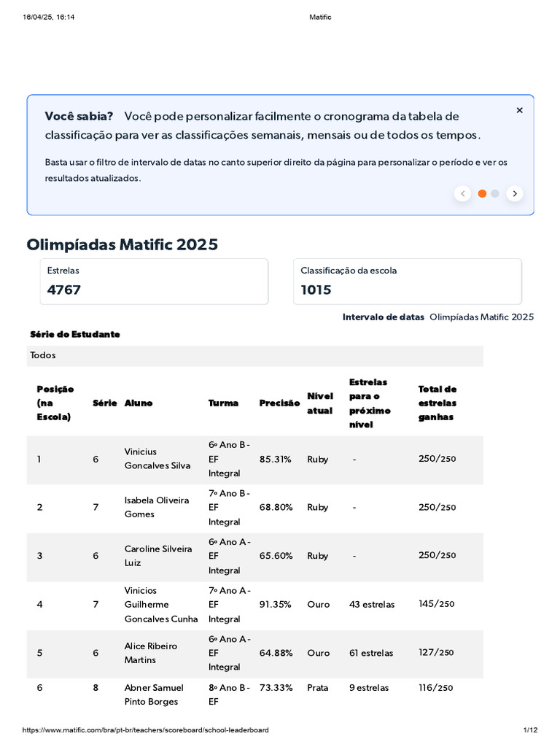
Task: Click total stars cell 116/250
Action: 436,688
